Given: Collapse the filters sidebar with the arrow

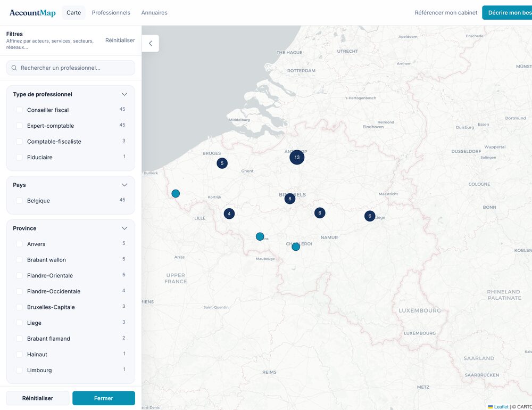Looking at the screenshot, I should click(151, 43).
